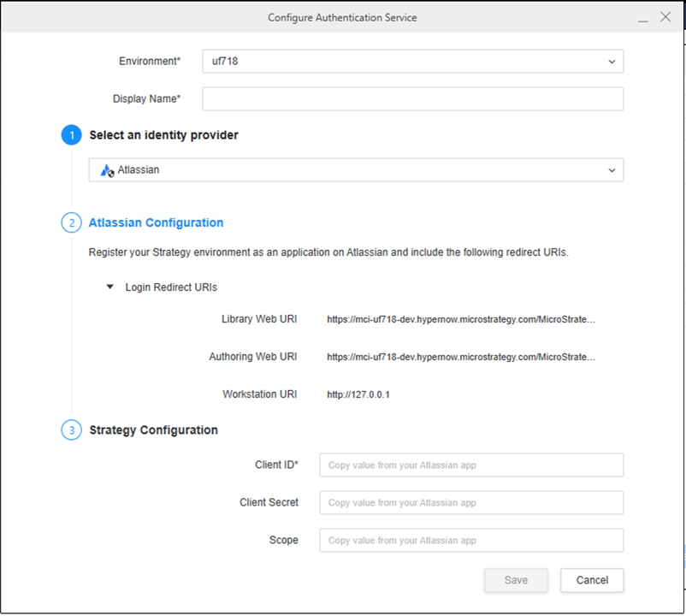Minimize the Configure Authentication Service dialog

(x=642, y=17)
